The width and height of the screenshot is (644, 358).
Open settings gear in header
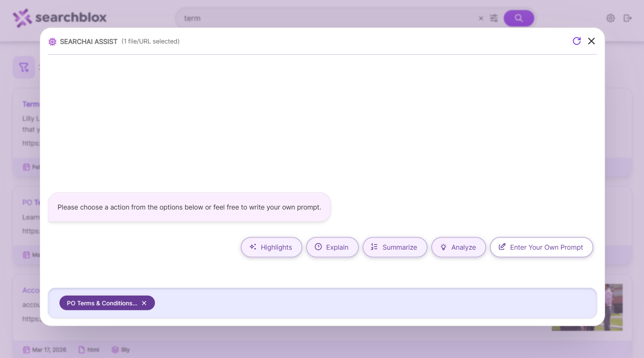tap(611, 18)
